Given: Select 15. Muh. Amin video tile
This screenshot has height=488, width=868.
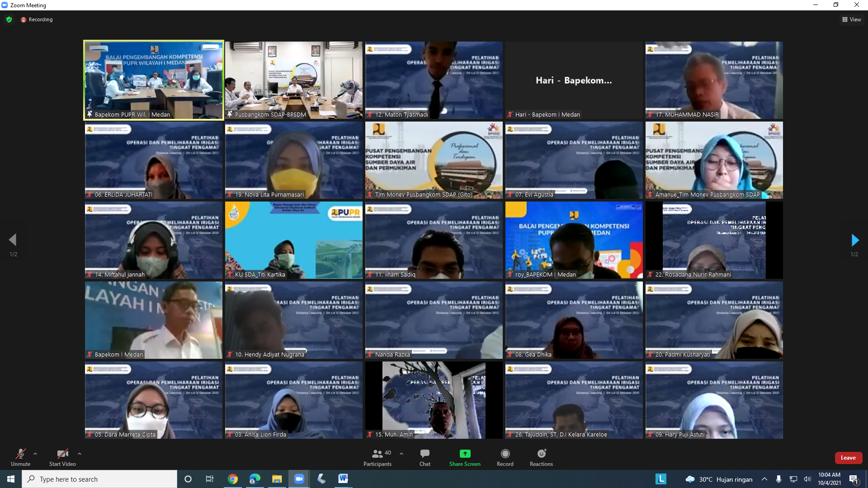Looking at the screenshot, I should point(434,400).
